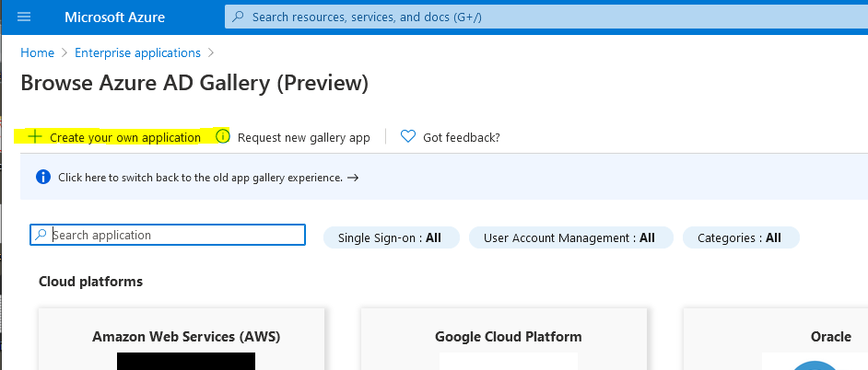Focus the global search resources box

point(545,17)
